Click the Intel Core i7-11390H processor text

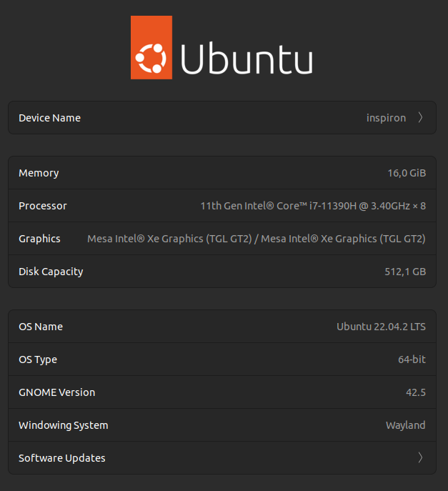click(x=312, y=206)
